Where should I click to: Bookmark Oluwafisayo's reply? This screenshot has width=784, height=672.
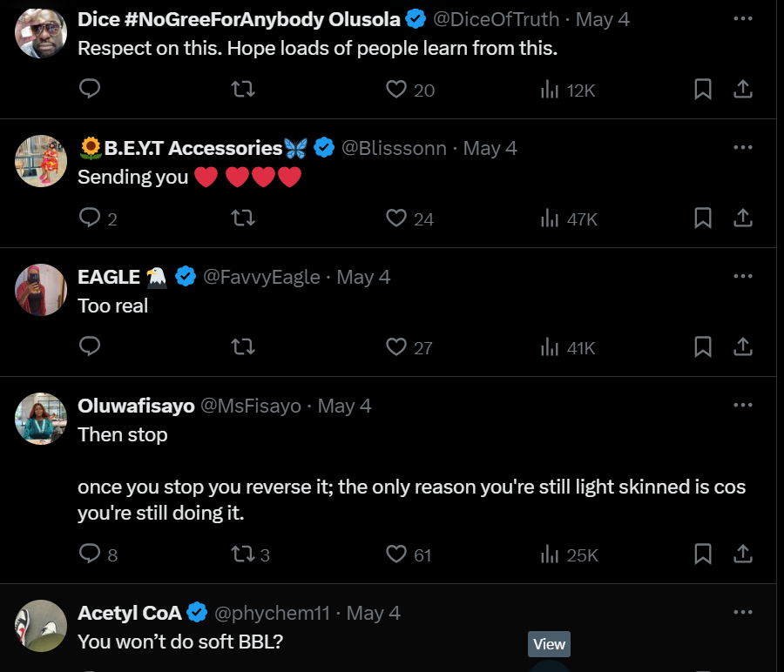pyautogui.click(x=703, y=554)
